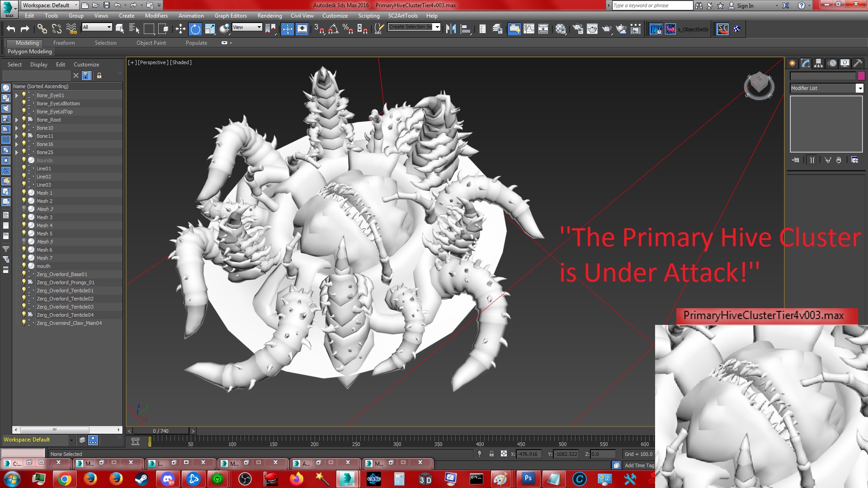Image resolution: width=868 pixels, height=488 pixels.
Task: Toggle visibility bulb for Bounds object
Action: point(24,160)
